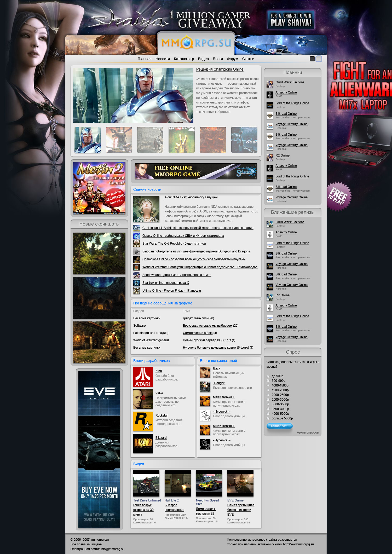Click the icon beside CoH: Issue 14 news
Image resolution: width=392 pixels, height=554 pixels.
136,228
